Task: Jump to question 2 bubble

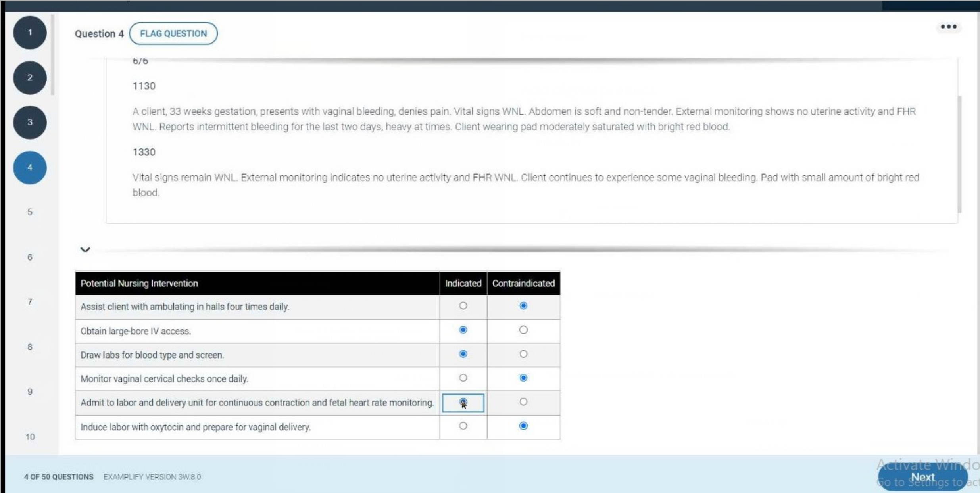Action: pyautogui.click(x=30, y=77)
